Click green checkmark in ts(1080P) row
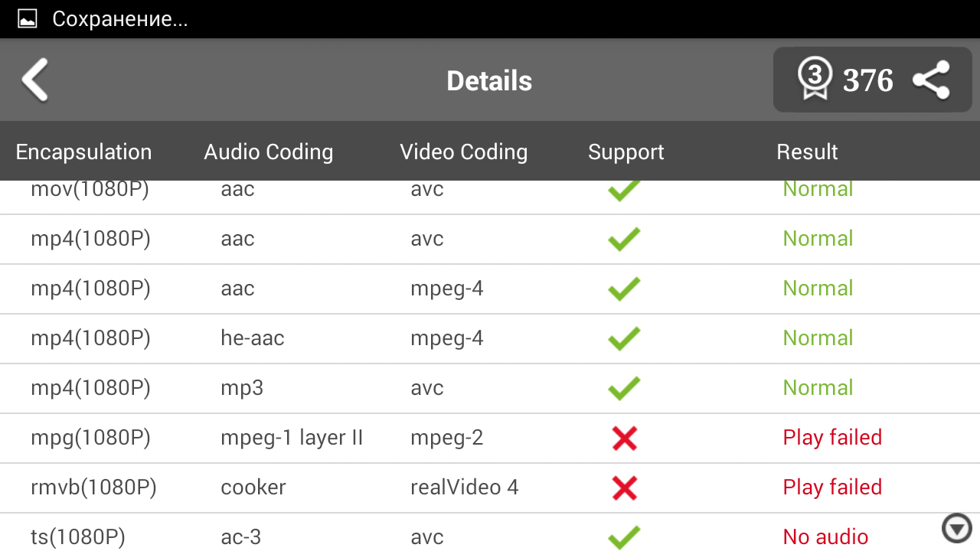Image resolution: width=980 pixels, height=551 pixels. (x=624, y=537)
